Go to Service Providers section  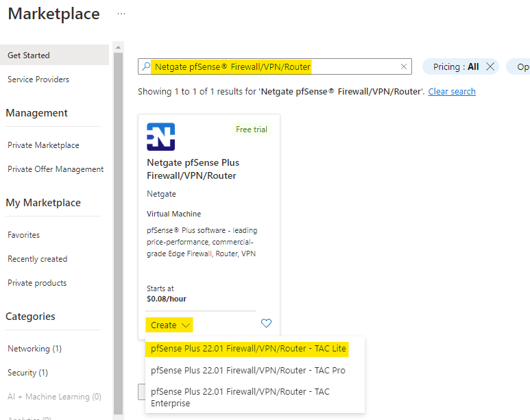[38, 79]
